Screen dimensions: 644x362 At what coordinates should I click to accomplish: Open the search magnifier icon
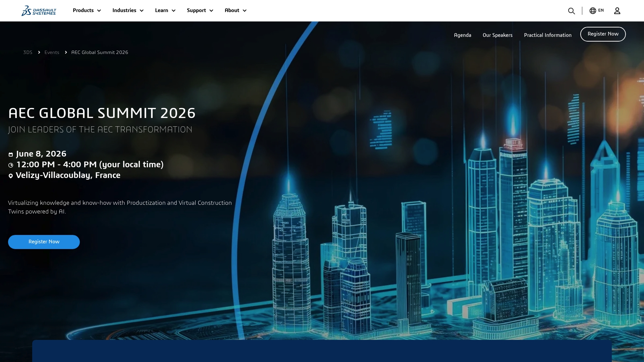click(x=572, y=11)
